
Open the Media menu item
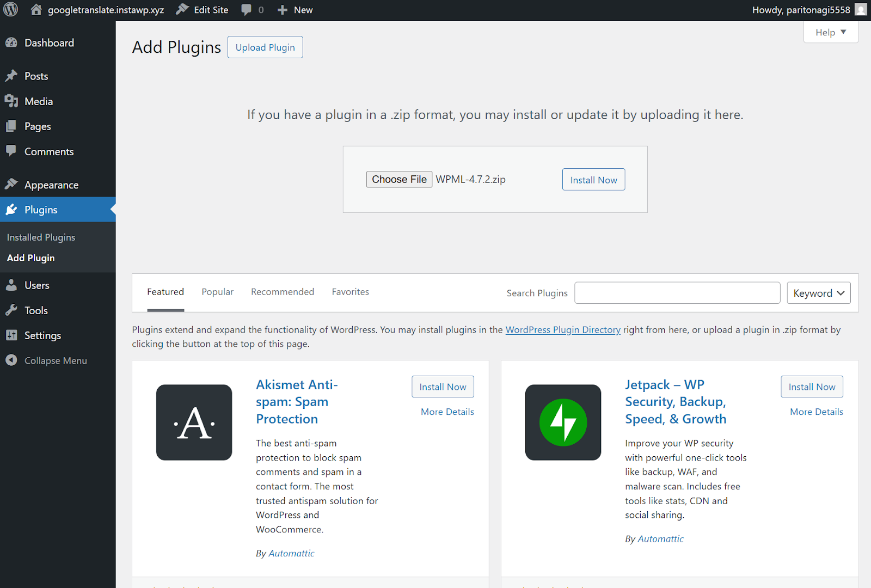(58, 101)
